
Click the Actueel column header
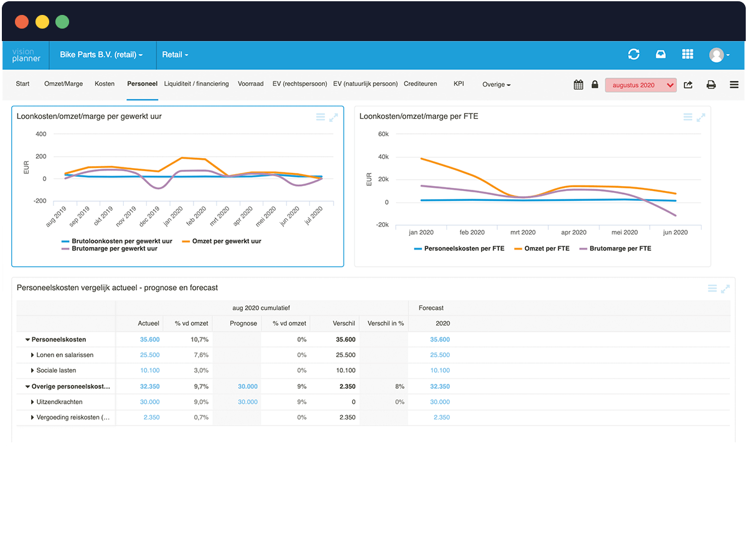149,324
